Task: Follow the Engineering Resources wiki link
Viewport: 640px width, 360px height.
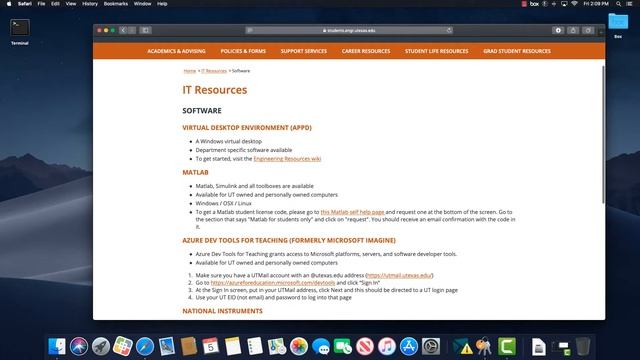Action: click(x=287, y=159)
